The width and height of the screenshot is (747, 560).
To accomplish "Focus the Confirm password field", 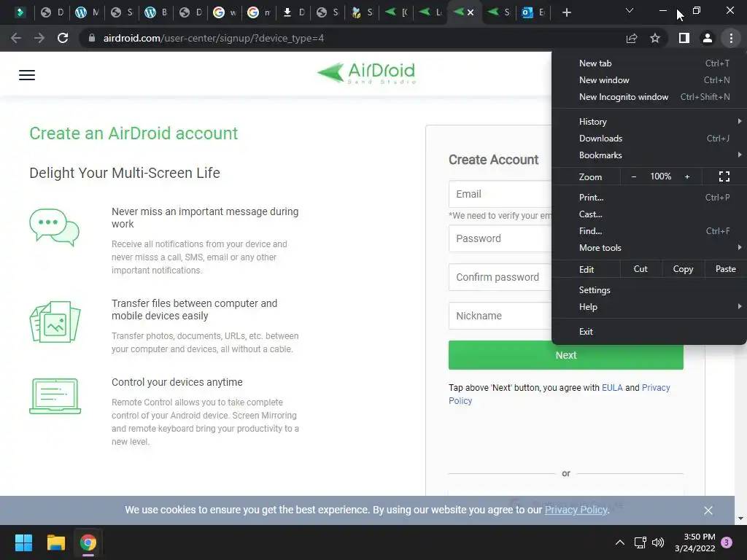I will point(500,277).
